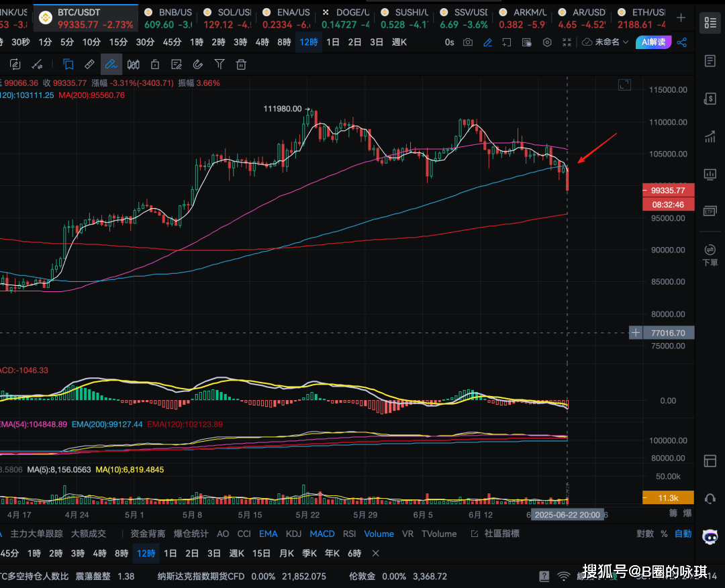Expand the 未命名 layout dropdown
725x588 pixels.
606,42
